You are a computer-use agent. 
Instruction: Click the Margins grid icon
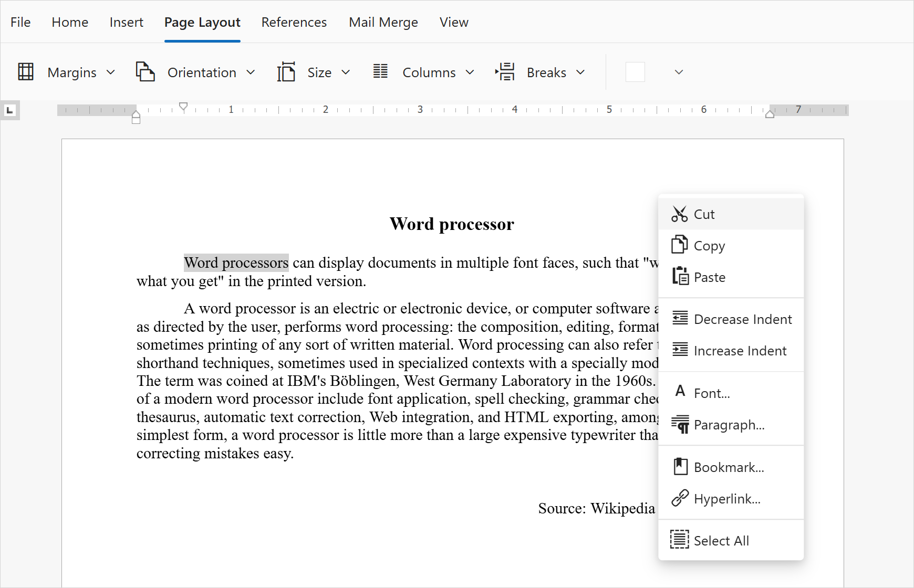[26, 72]
